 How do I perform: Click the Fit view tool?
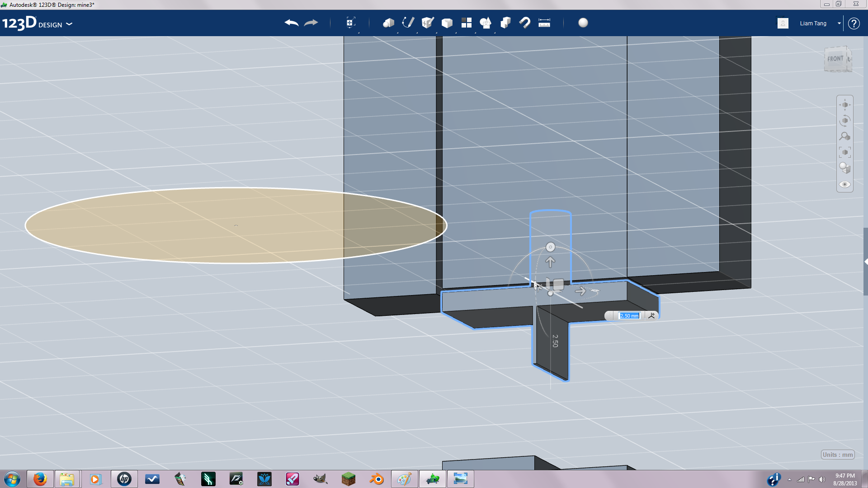[x=845, y=152]
